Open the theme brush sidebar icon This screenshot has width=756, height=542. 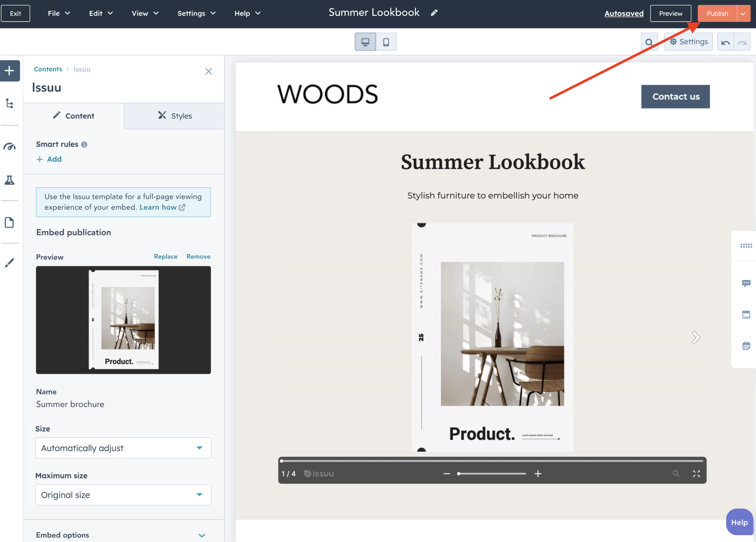tap(9, 263)
